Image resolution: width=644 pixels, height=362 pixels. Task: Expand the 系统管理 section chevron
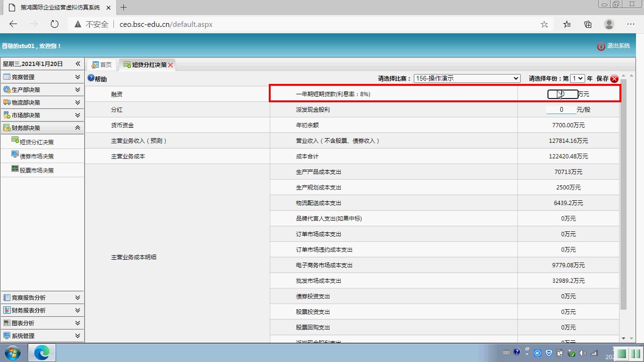[78, 336]
